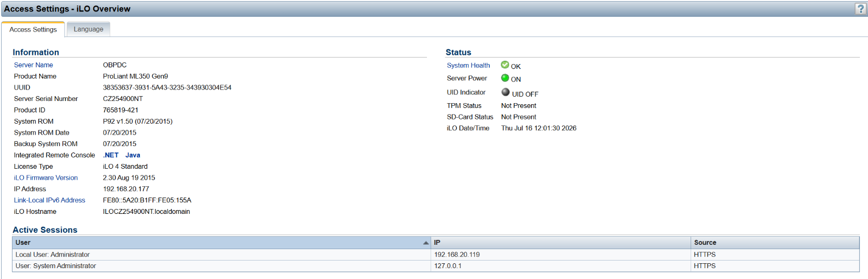Toggle sort arrow in User column header
The width and height of the screenshot is (868, 279).
pyautogui.click(x=426, y=243)
